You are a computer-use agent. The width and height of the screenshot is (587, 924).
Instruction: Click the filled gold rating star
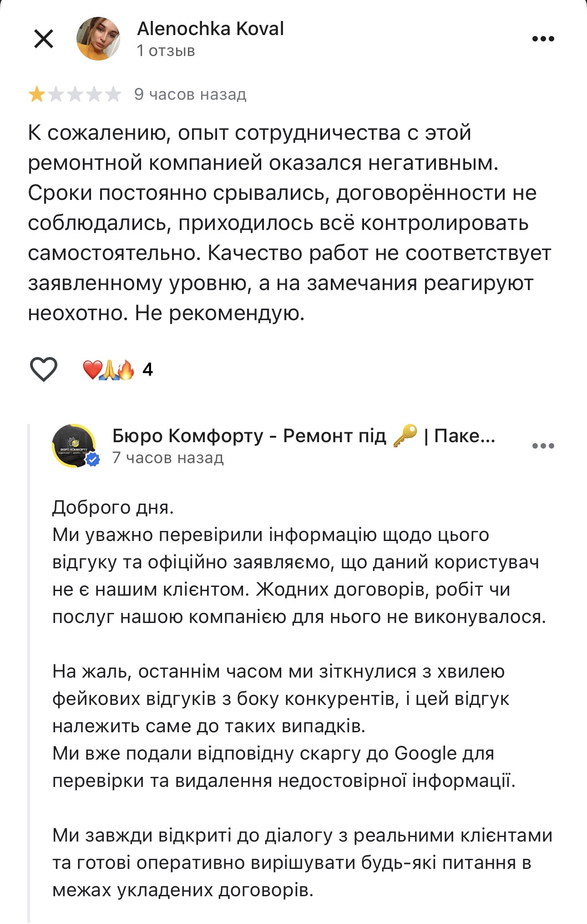pos(36,95)
